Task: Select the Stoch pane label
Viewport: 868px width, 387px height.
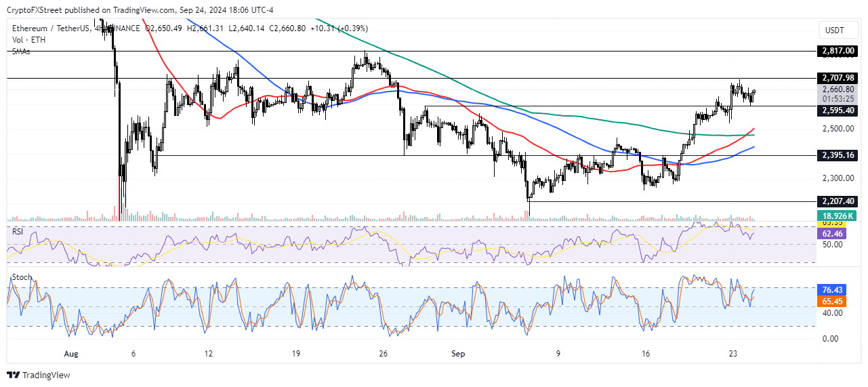Action: [22, 277]
